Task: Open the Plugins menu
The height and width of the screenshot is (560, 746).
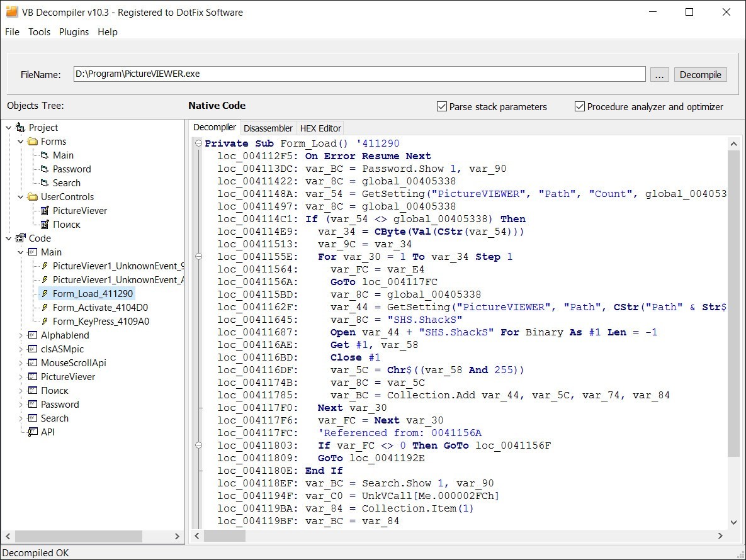Action: coord(74,31)
